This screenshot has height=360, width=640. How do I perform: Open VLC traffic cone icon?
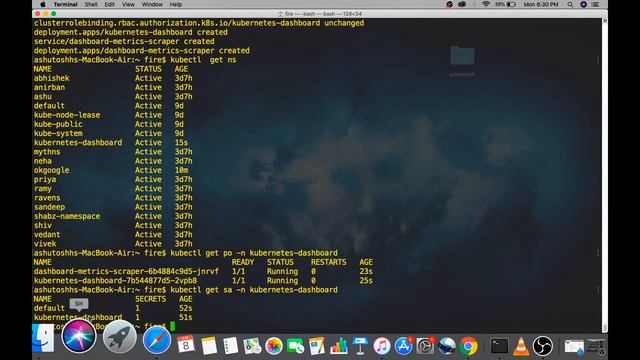(521, 346)
